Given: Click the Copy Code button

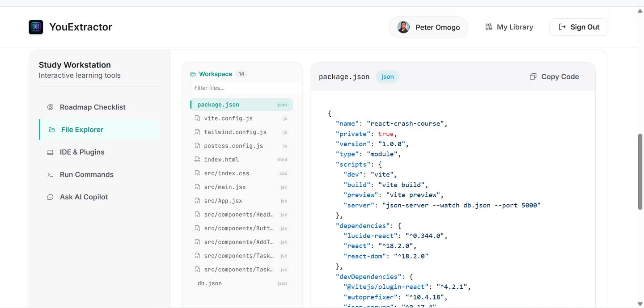Looking at the screenshot, I should [554, 76].
